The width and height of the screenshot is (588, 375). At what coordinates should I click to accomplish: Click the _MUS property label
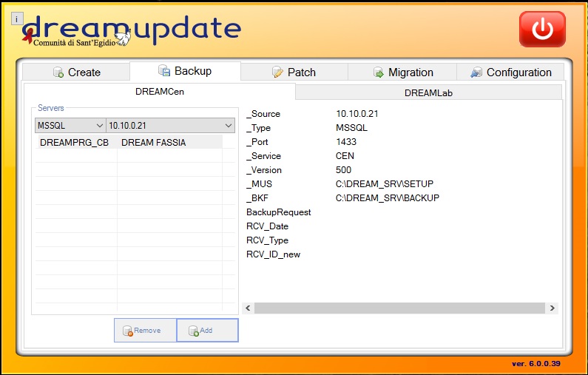259,184
